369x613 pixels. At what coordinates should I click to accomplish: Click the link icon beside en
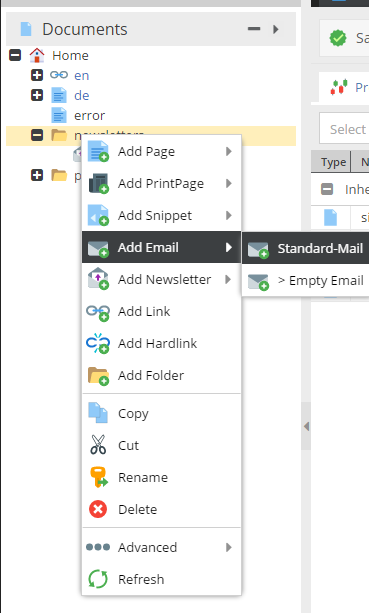pos(59,75)
